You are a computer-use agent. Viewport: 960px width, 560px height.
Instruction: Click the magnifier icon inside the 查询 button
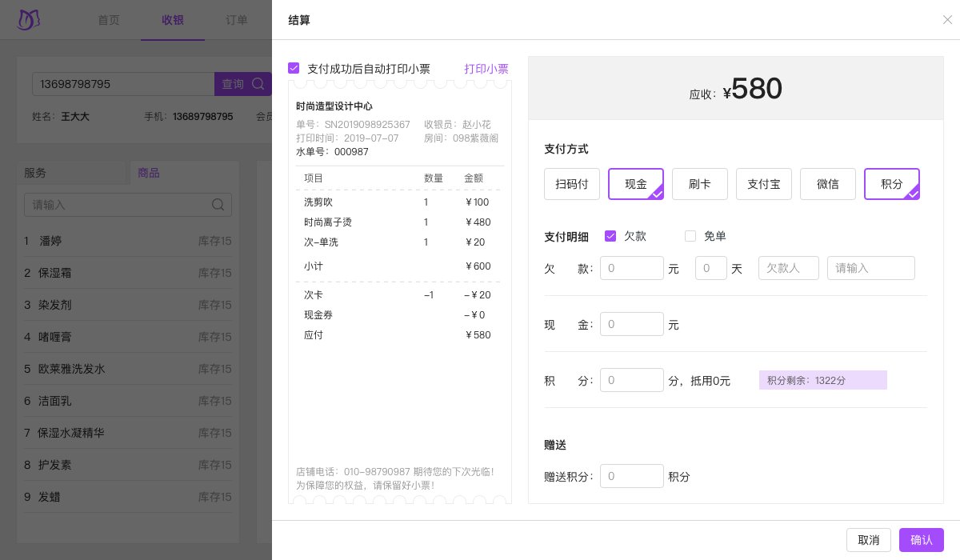click(258, 84)
